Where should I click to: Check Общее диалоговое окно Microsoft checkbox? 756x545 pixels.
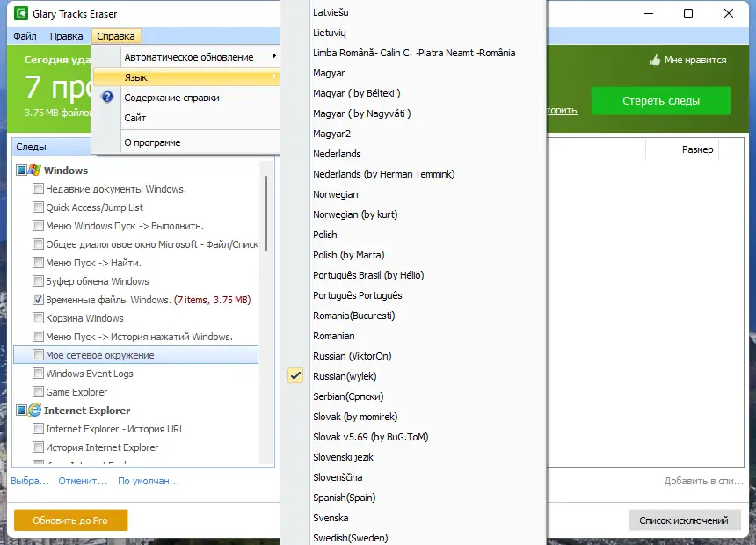point(38,244)
